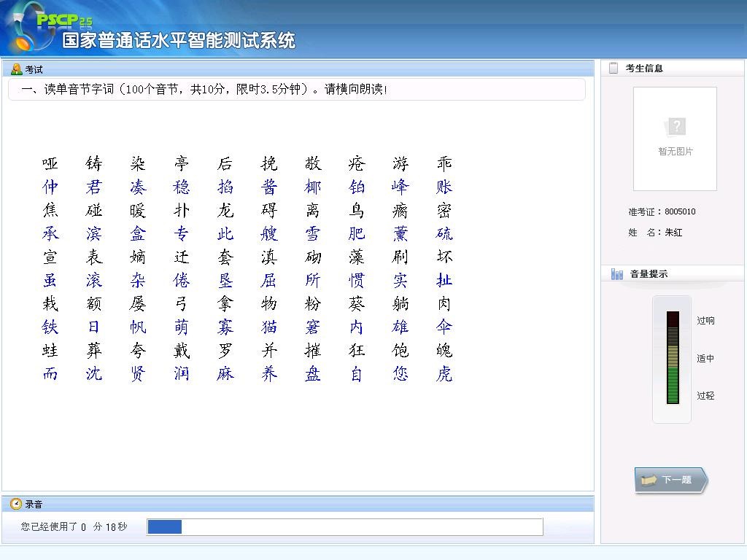Click the green volume level meter
Screen dimensions: 747x560
click(x=672, y=358)
